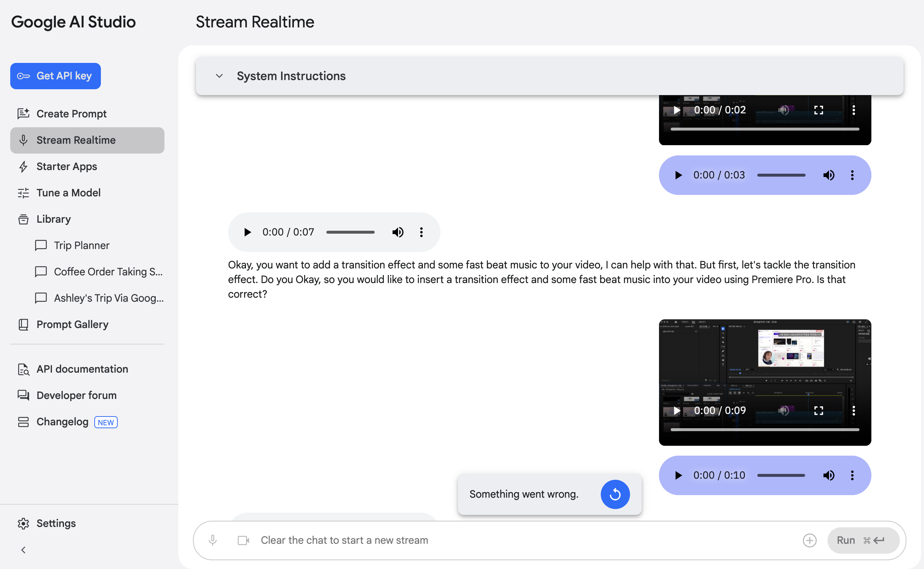The width and height of the screenshot is (924, 569).
Task: Play the 0:02 video clip
Action: coord(677,110)
